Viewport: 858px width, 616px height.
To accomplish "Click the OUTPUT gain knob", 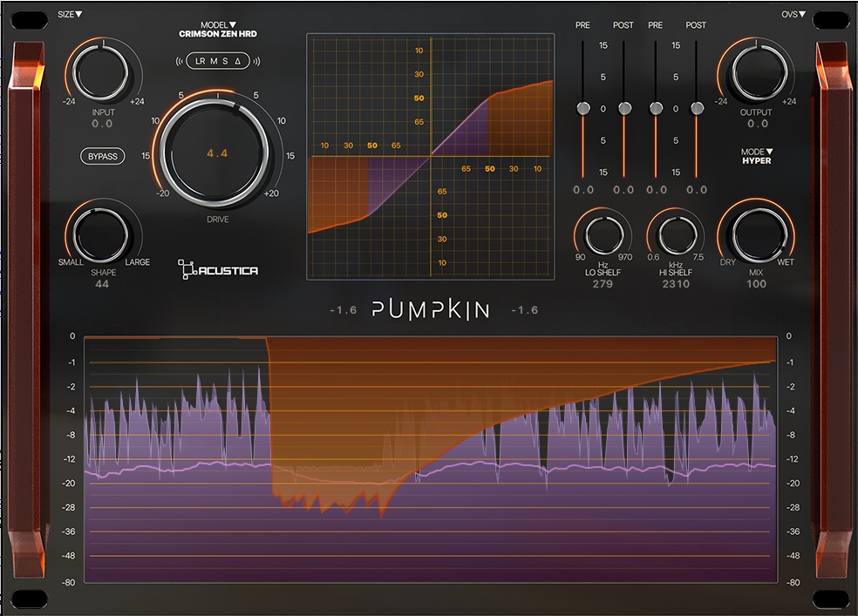I will pyautogui.click(x=760, y=72).
